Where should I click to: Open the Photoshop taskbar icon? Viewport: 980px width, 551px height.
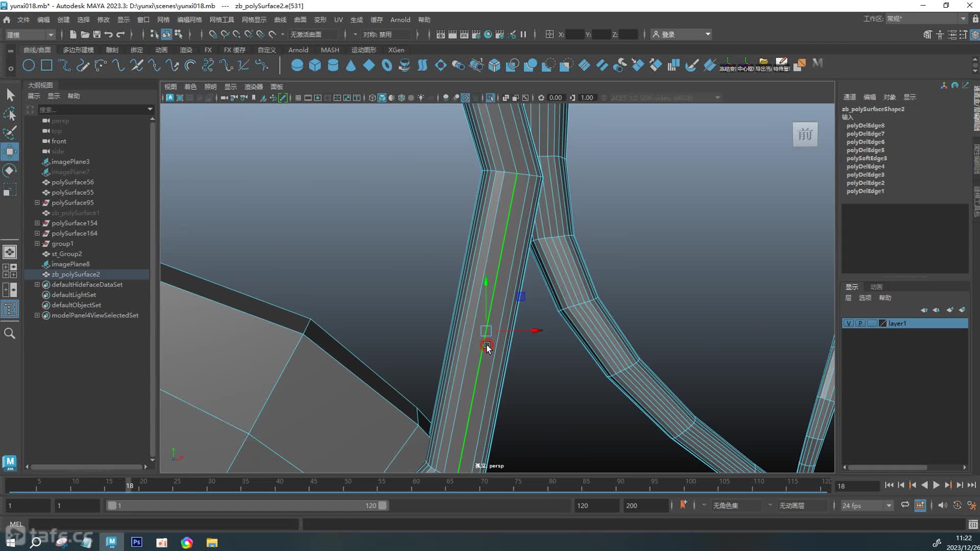pyautogui.click(x=136, y=542)
